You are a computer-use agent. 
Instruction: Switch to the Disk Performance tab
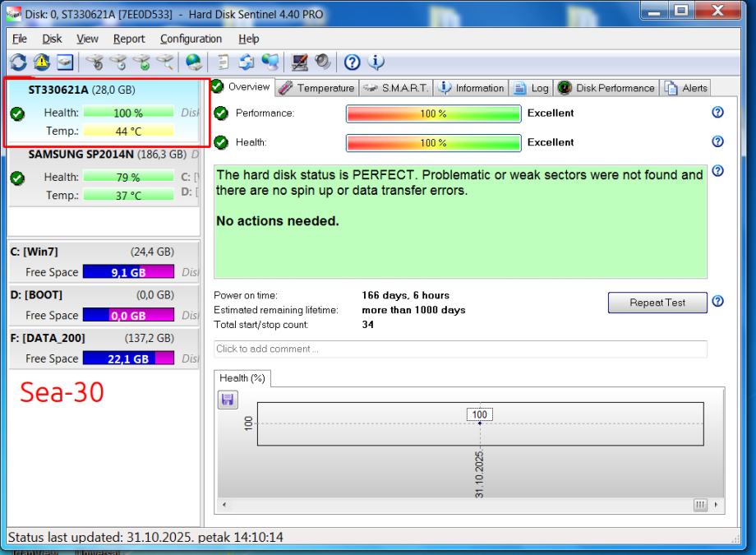click(606, 88)
